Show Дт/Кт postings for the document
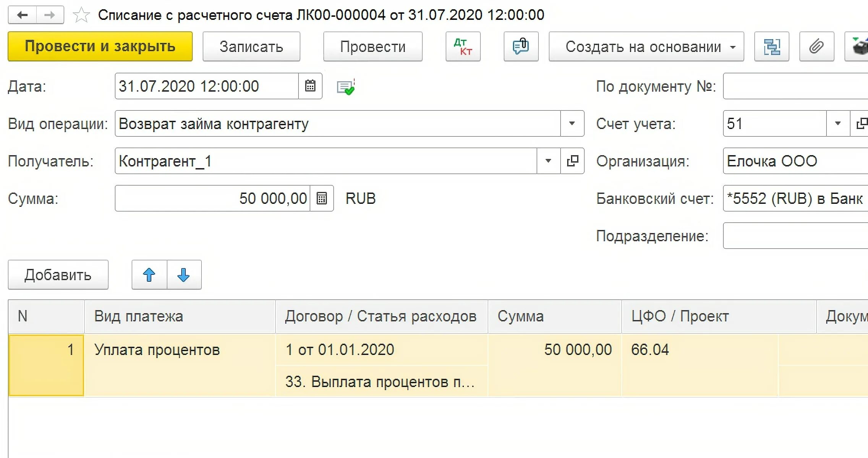868x458 pixels. 463,47
